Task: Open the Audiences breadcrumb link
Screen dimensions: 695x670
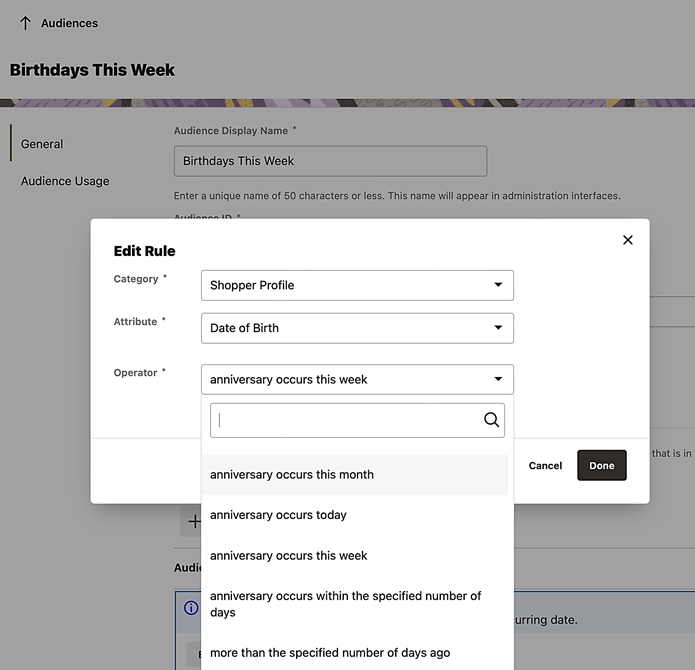Action: 69,23
